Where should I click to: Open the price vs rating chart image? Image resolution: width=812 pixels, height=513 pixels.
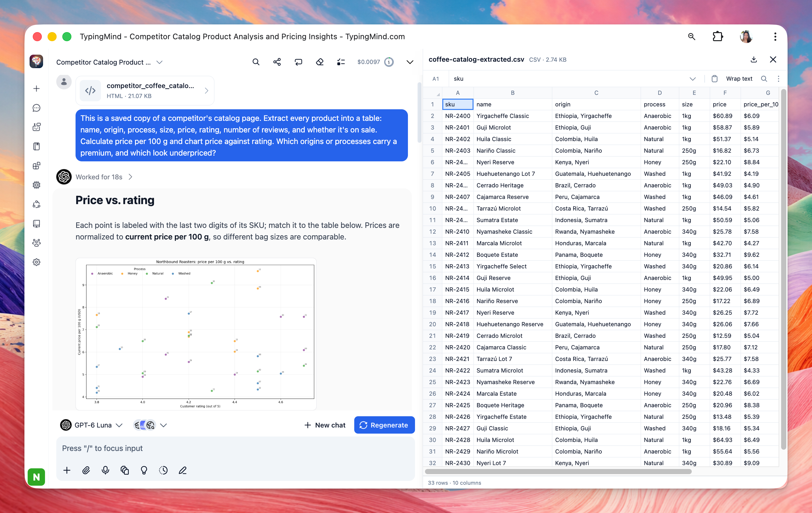click(196, 334)
